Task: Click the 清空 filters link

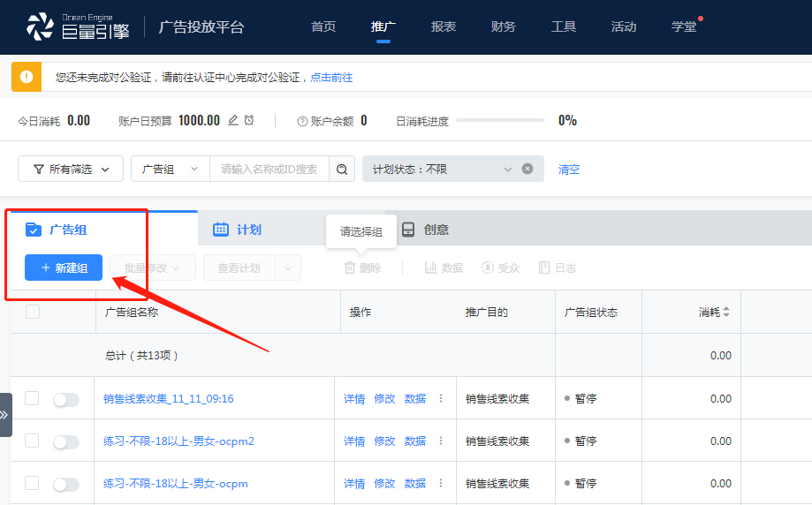Action: (569, 170)
